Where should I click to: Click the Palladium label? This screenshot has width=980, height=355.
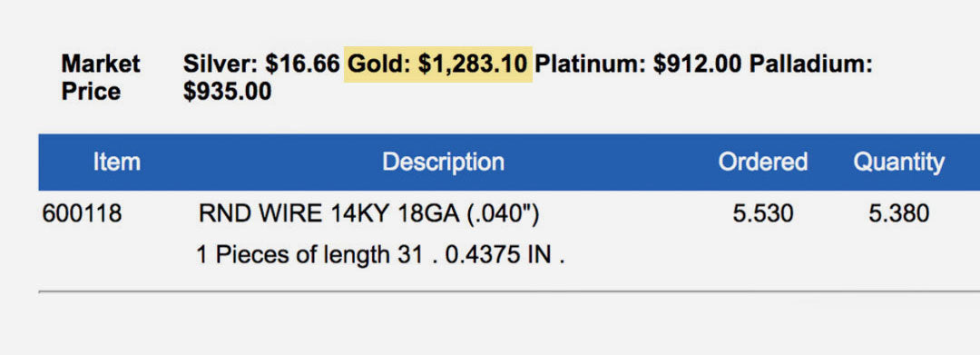[810, 64]
